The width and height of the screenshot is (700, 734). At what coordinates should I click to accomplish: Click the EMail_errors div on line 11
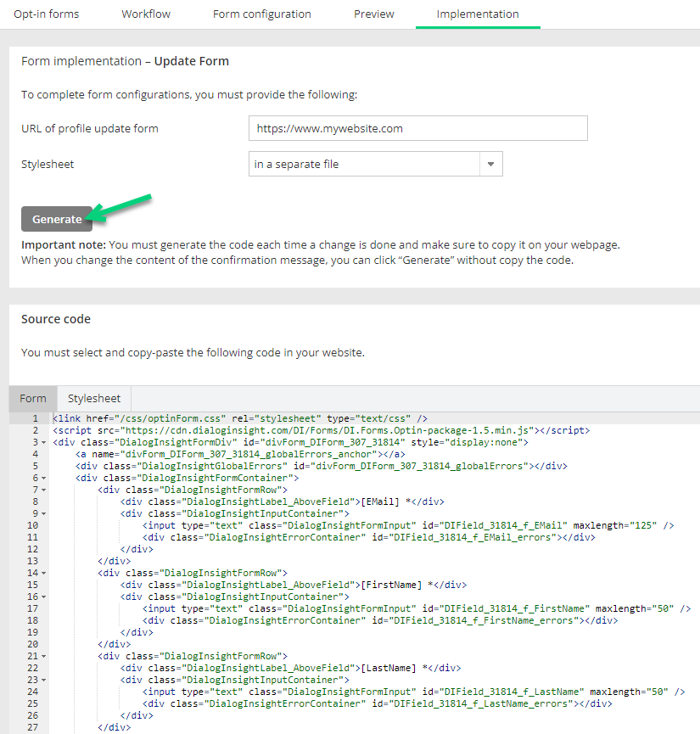pos(369,537)
